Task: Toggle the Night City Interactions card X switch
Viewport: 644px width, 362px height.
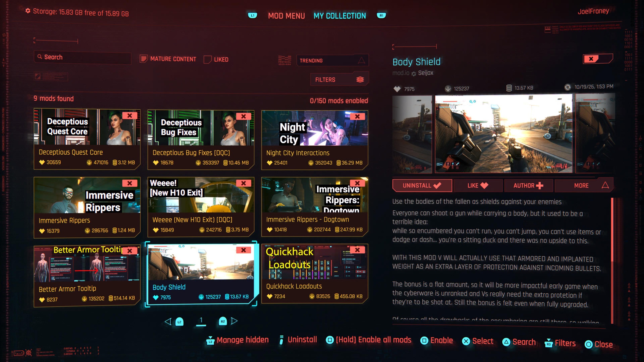Action: point(357,116)
